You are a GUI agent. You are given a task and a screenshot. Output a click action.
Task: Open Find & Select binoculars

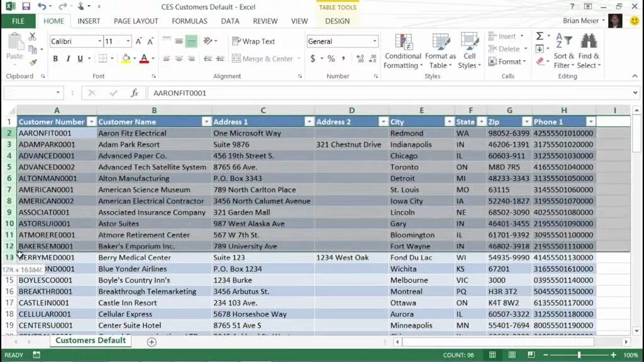coord(589,52)
